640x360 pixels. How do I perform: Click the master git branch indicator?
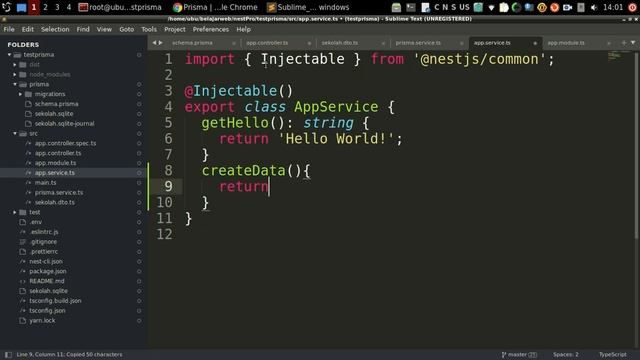(x=519, y=355)
